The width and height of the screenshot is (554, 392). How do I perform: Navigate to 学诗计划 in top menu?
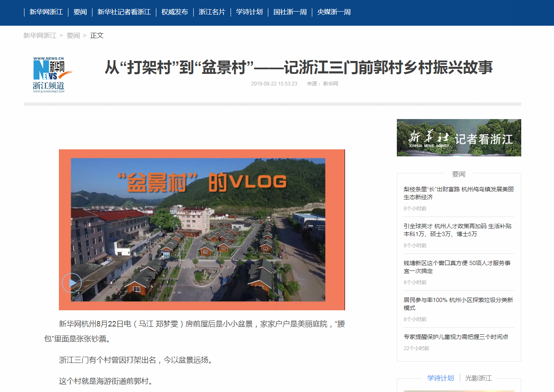coord(249,12)
